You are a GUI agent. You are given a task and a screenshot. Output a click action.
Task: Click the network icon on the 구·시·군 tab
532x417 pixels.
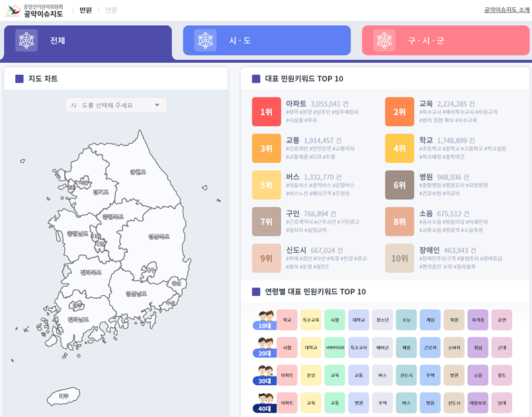(384, 40)
